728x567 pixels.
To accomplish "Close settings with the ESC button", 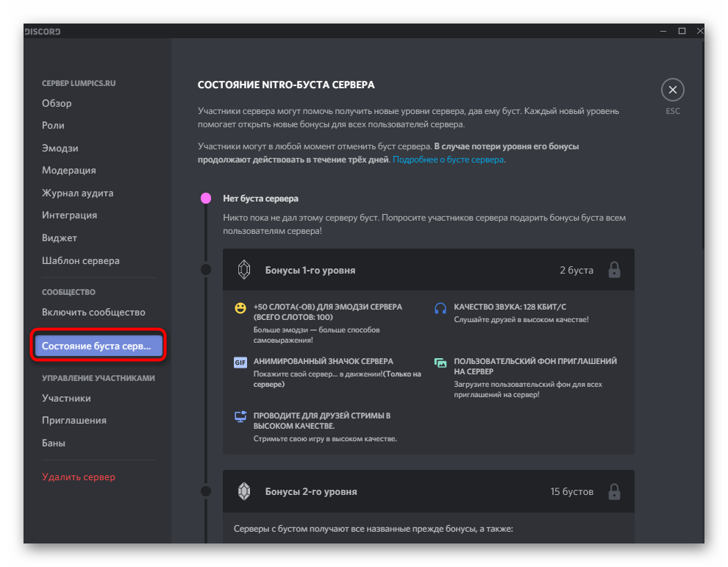I will click(x=672, y=89).
